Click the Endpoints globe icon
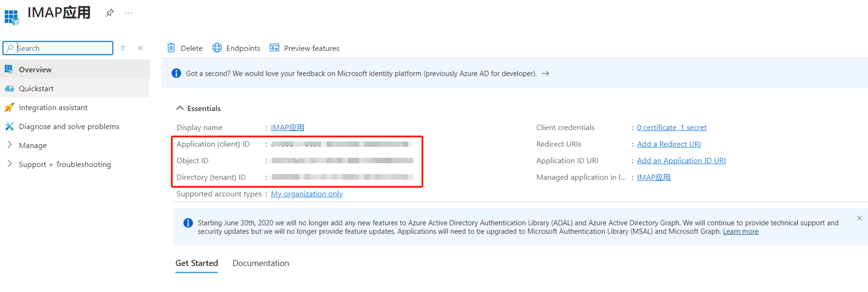868x292 pixels. tap(217, 48)
